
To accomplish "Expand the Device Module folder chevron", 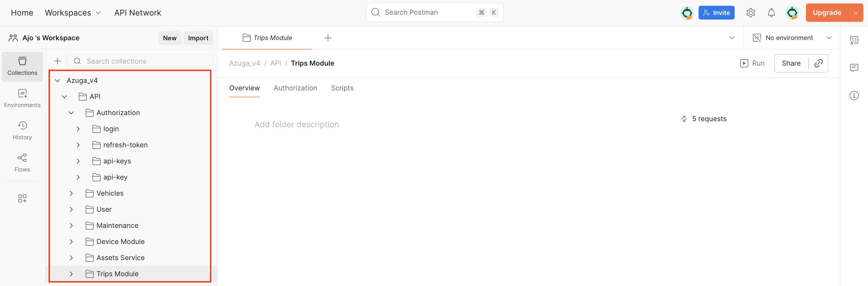I will pos(72,242).
